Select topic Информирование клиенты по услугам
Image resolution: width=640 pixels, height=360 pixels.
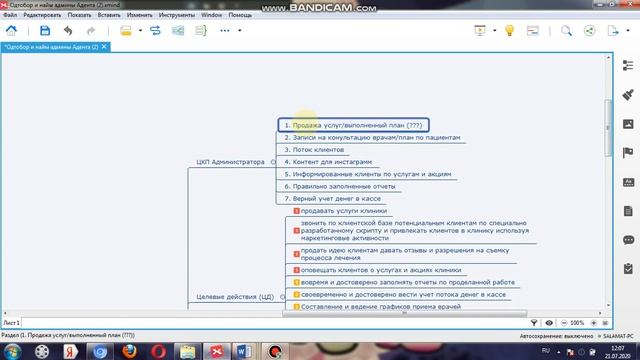click(368, 174)
